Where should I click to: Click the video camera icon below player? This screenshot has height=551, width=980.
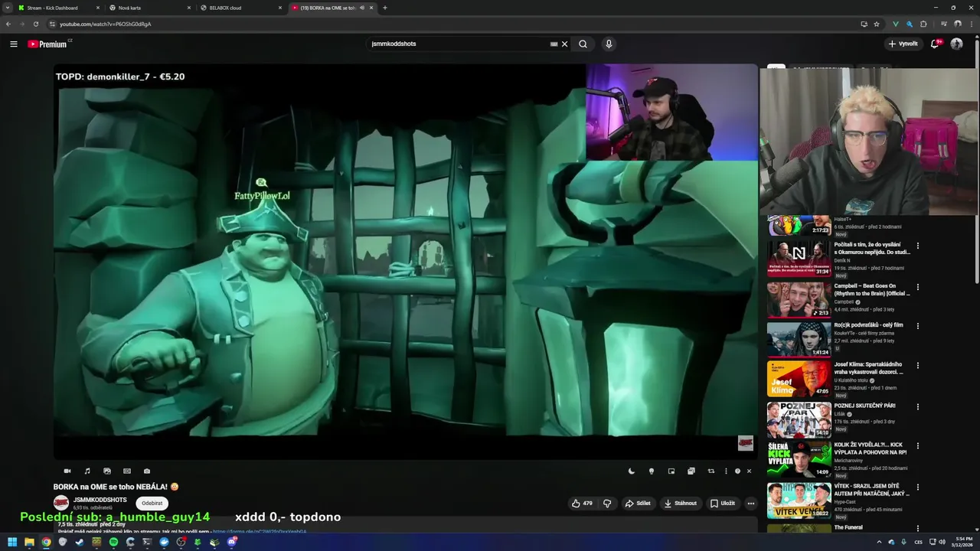(67, 471)
